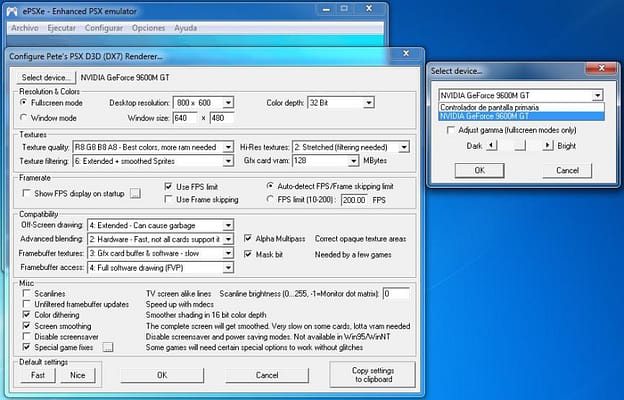Viewport: 624px width, 400px height.
Task: Open Ejecutar menu in ePSXe
Action: [61, 28]
